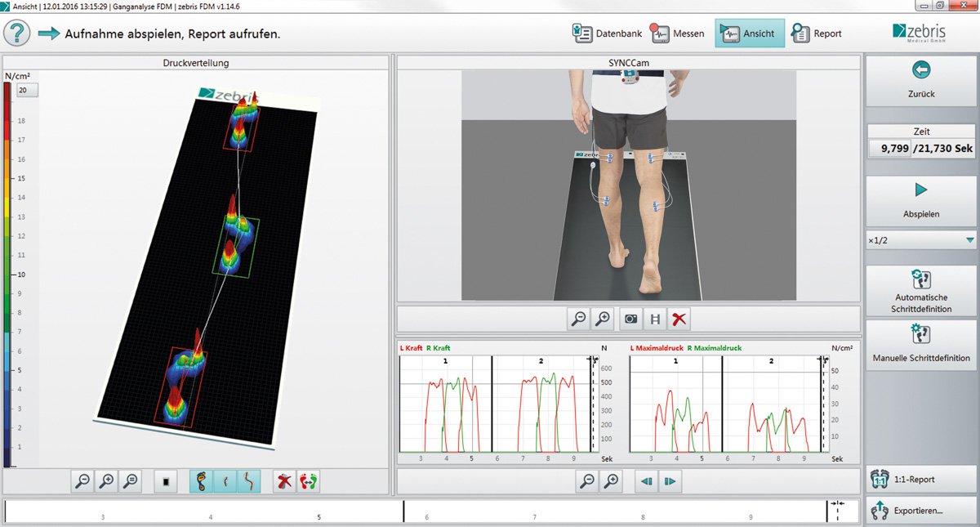Screen dimensions: 980x527
Task: Click Abspielen to play the recording
Action: (x=920, y=200)
